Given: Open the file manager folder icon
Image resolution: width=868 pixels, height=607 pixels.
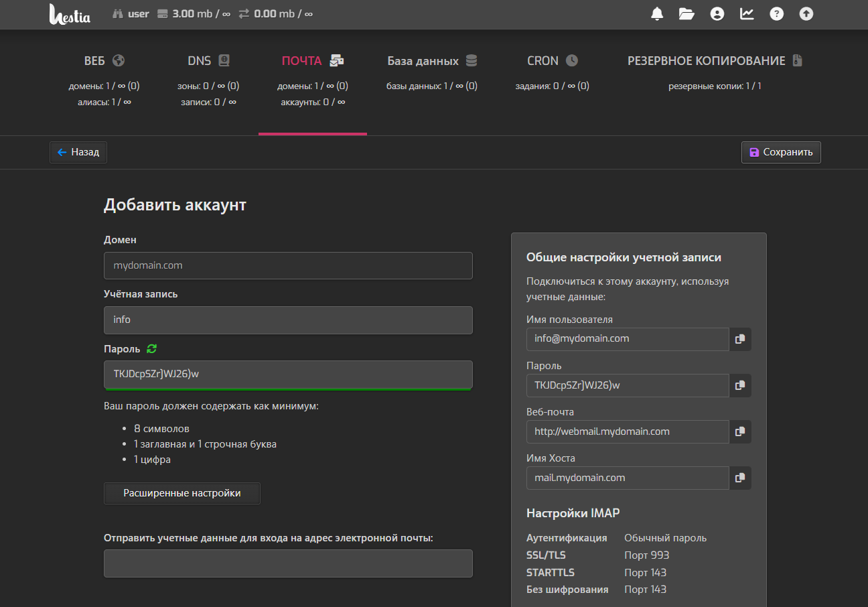Looking at the screenshot, I should click(686, 14).
